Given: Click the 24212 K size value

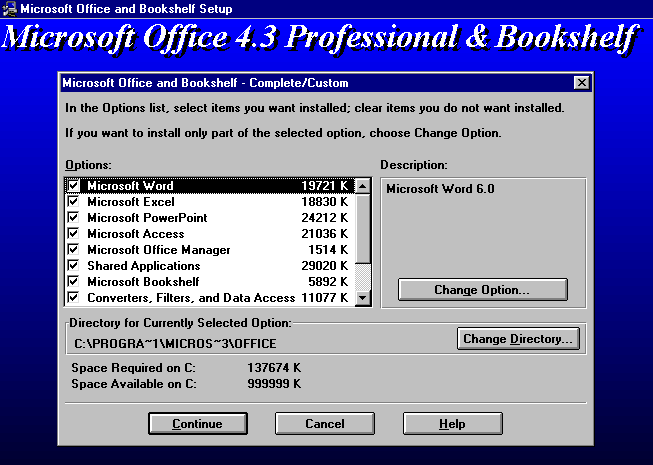Looking at the screenshot, I should (x=324, y=218).
